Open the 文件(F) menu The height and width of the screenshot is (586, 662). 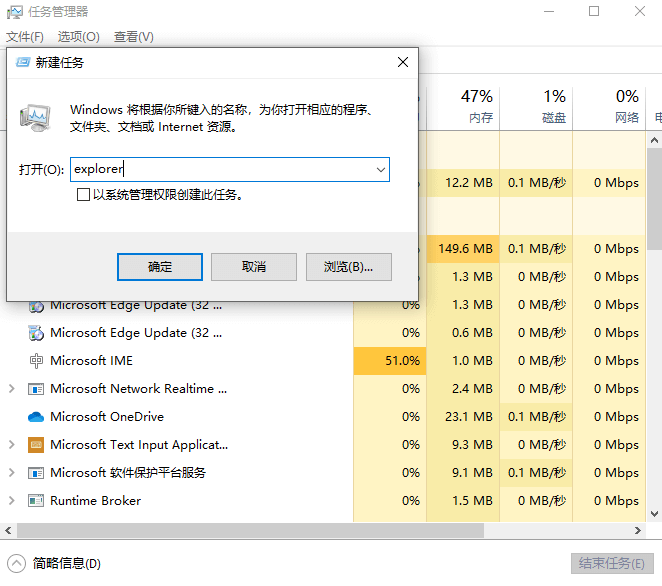pos(25,37)
